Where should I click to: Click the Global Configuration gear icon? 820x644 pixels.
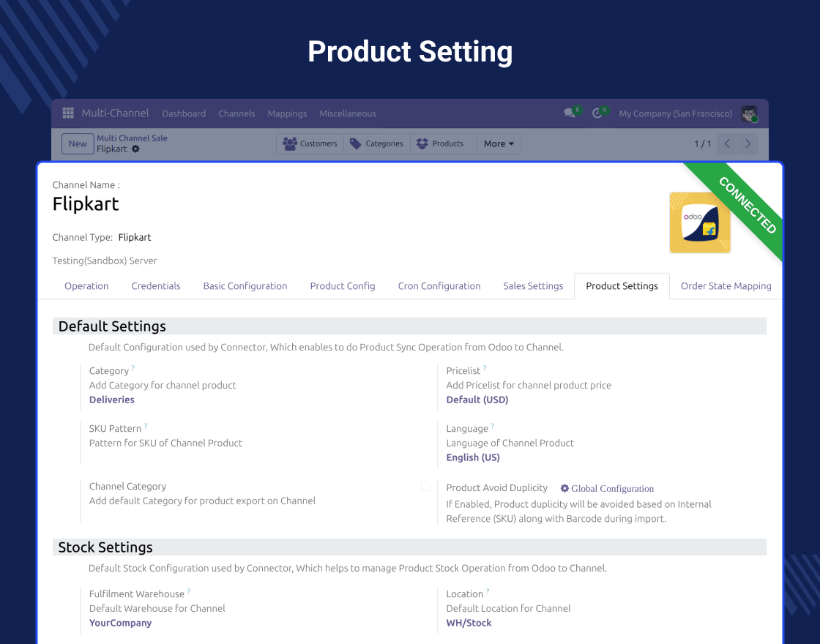(564, 488)
